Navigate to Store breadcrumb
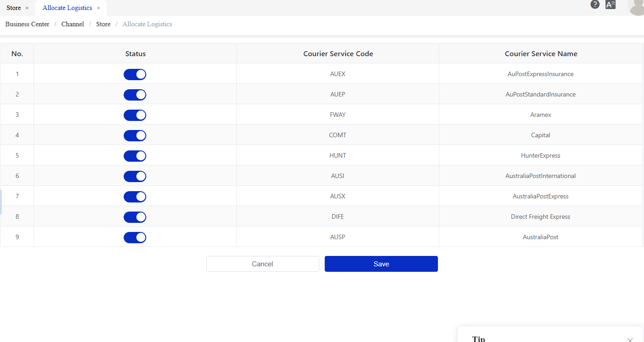This screenshot has width=644, height=342. [103, 24]
